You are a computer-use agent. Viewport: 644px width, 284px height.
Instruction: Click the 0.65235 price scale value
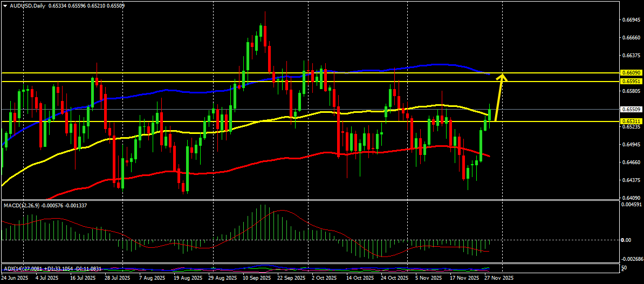click(x=631, y=127)
